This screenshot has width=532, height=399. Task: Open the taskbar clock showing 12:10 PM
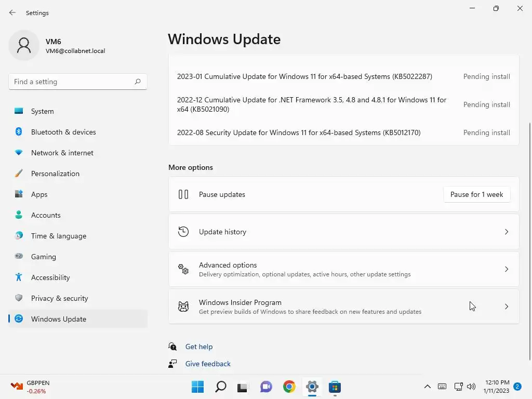click(x=497, y=387)
